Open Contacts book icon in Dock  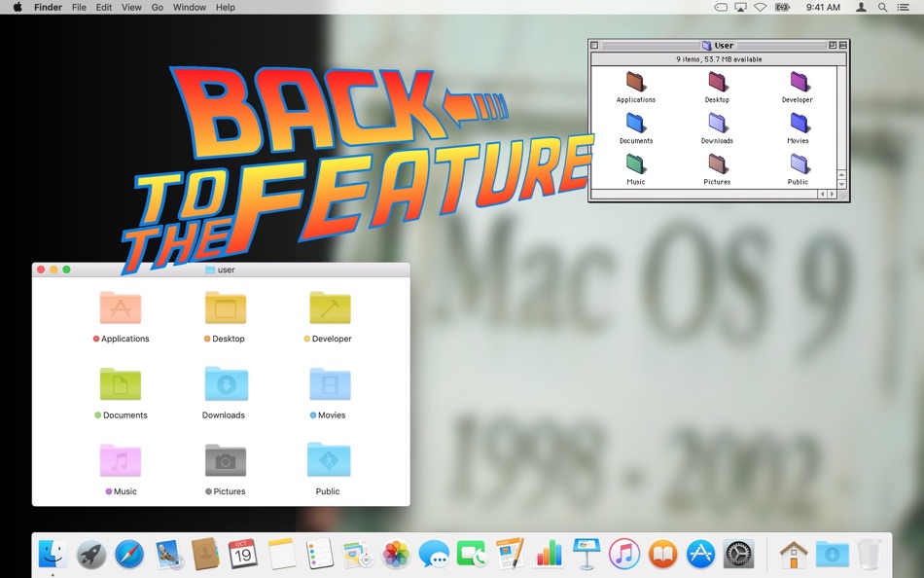[x=205, y=554]
